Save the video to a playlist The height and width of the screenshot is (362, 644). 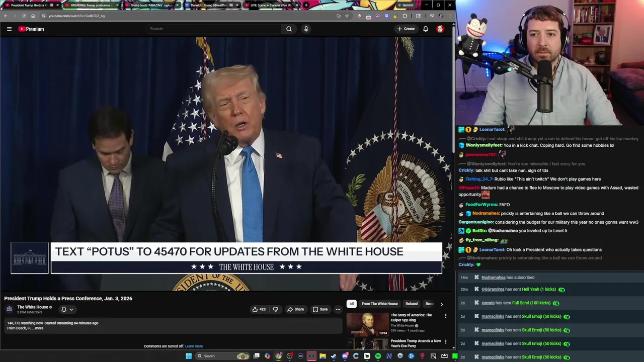[320, 309]
